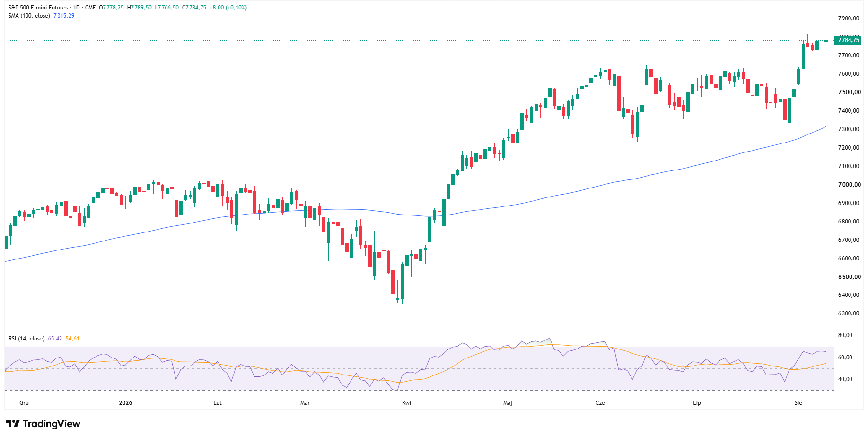Click the Cze month label on time axis
The height and width of the screenshot is (438, 868).
tap(600, 403)
